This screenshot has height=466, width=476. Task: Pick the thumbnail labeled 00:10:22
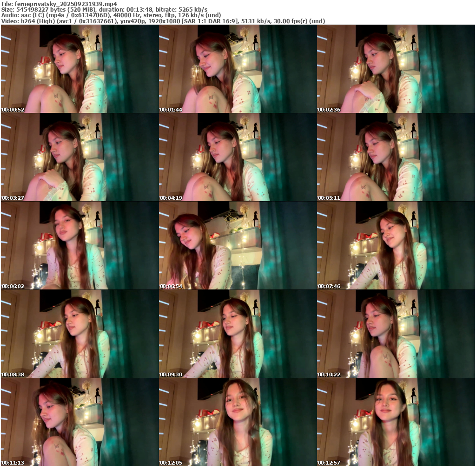(x=396, y=334)
